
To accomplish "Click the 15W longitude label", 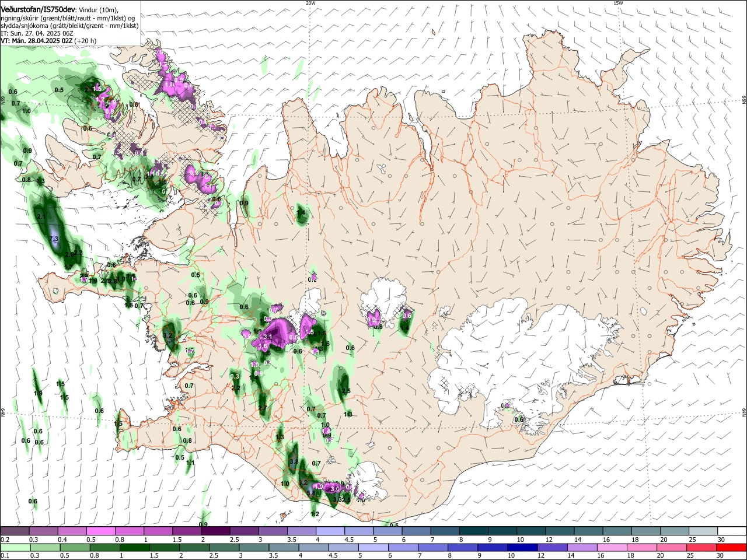I will 618,3.
